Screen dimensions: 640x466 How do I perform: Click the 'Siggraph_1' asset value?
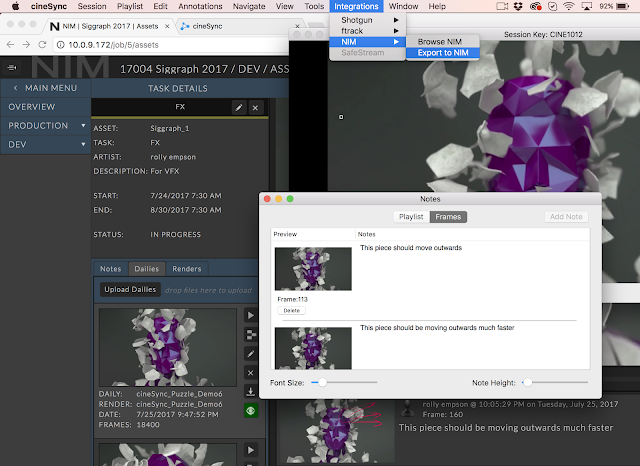[170, 129]
